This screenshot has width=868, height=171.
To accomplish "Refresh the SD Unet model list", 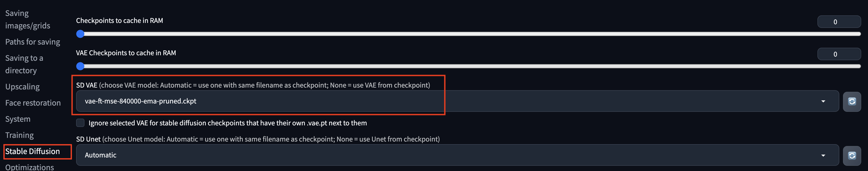I will point(852,155).
